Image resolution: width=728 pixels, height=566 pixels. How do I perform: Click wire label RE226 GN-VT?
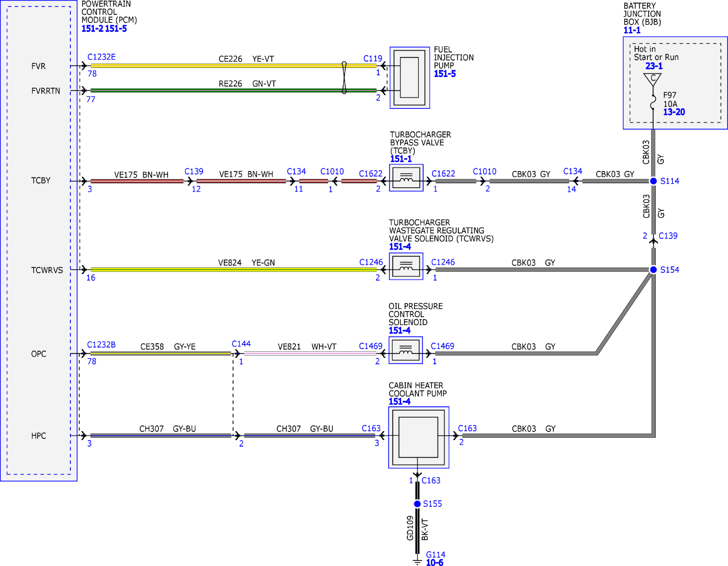247,84
